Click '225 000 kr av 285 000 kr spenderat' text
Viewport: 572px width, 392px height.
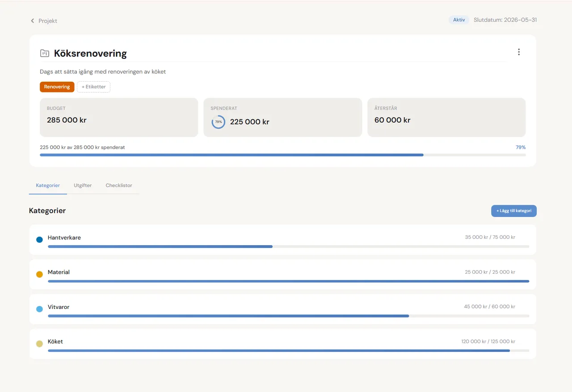click(x=82, y=147)
